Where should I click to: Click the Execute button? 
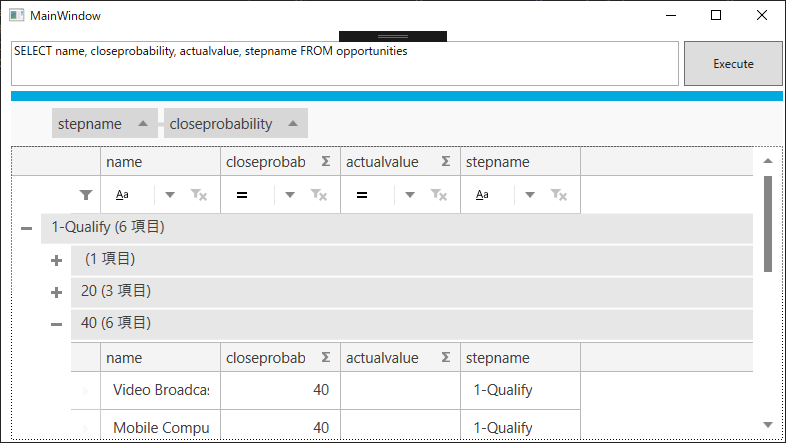click(x=733, y=64)
